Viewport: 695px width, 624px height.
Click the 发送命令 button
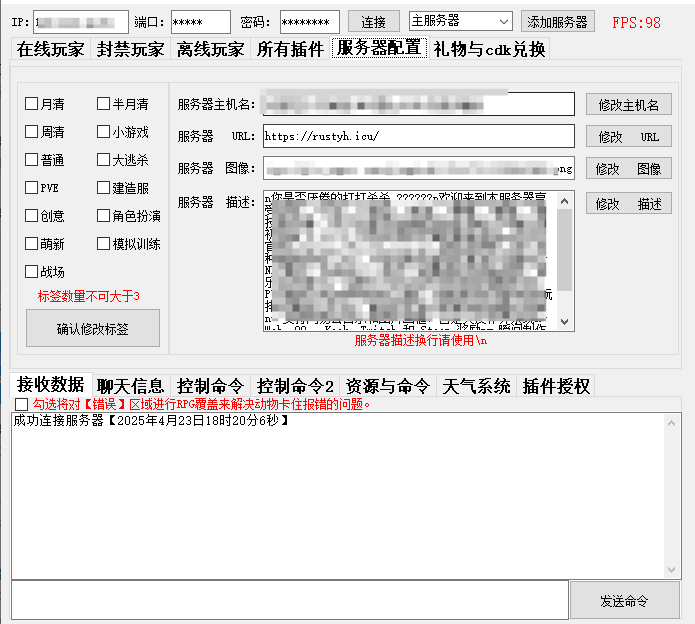(x=625, y=601)
